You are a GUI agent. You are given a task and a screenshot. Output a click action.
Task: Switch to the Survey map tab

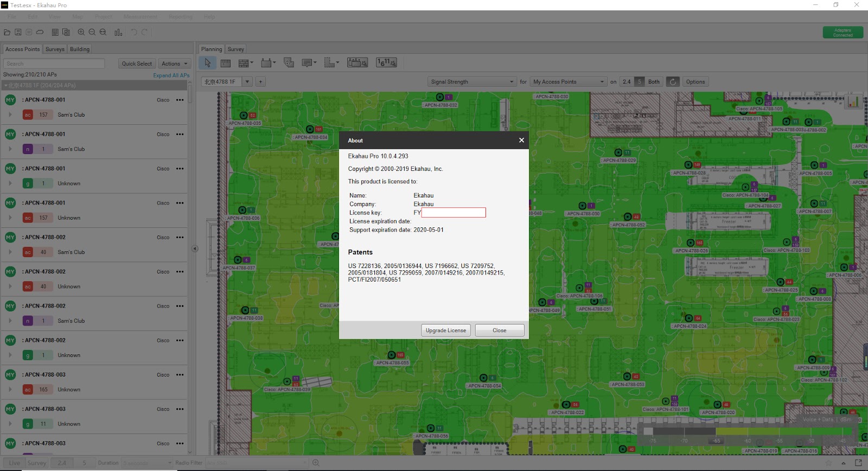tap(235, 49)
